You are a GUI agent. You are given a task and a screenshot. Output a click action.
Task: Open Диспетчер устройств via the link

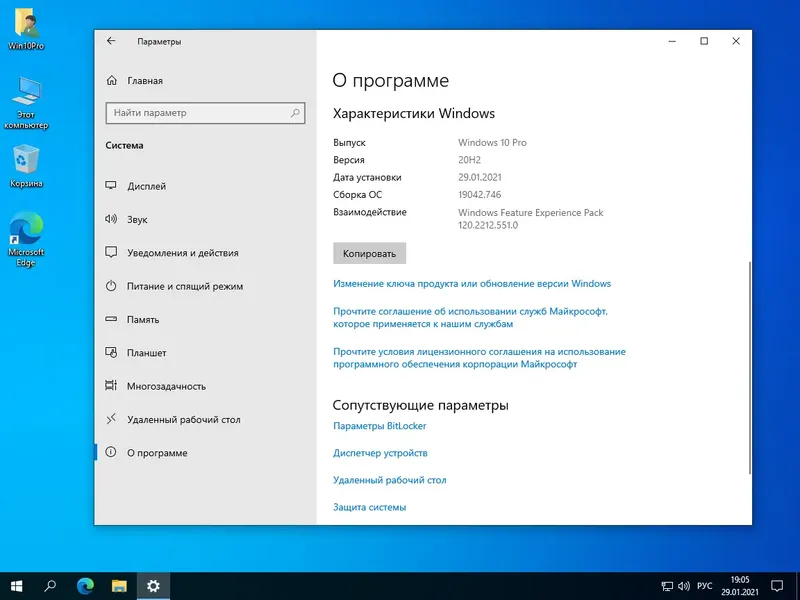pyautogui.click(x=381, y=452)
